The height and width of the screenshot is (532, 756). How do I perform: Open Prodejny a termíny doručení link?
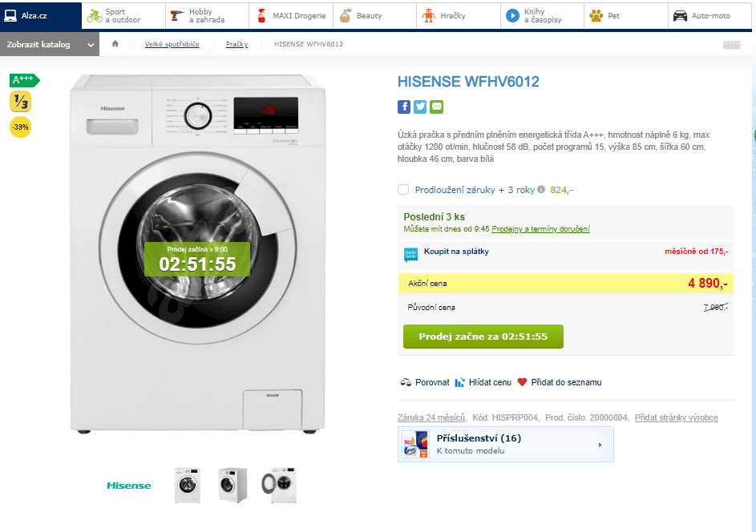540,229
